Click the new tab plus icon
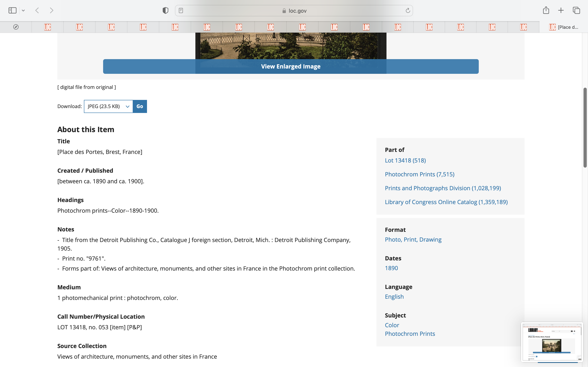The width and height of the screenshot is (588, 367). click(x=561, y=10)
